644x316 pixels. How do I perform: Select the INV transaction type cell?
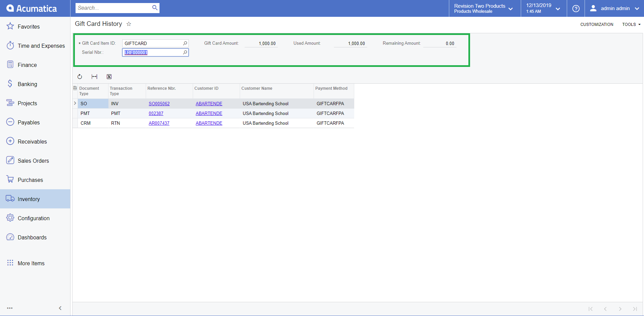[127, 104]
